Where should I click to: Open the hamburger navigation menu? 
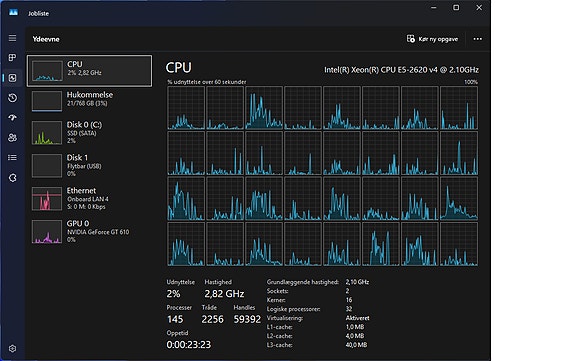[x=12, y=38]
